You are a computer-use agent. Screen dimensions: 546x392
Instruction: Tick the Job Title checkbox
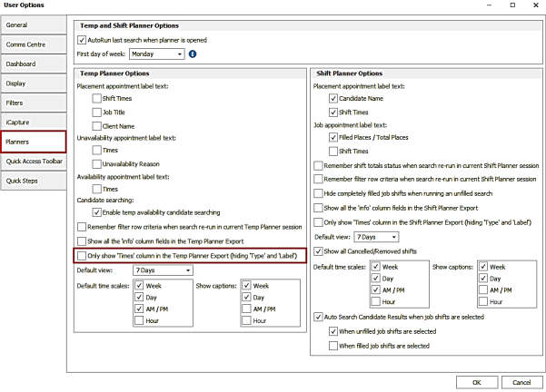(x=97, y=113)
